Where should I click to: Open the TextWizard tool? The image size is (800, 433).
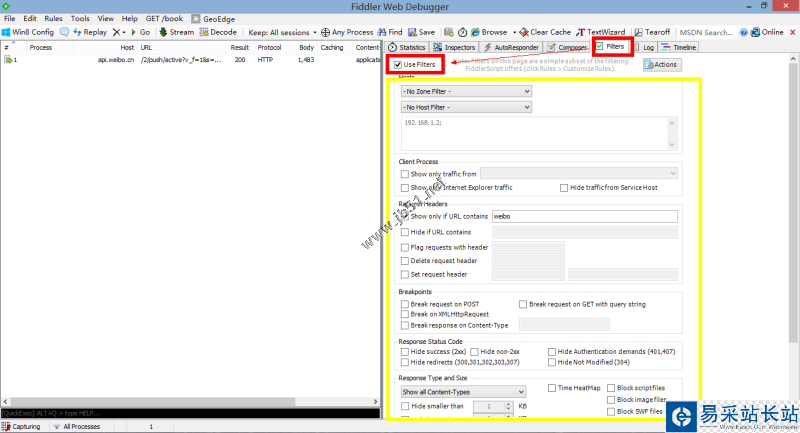601,32
